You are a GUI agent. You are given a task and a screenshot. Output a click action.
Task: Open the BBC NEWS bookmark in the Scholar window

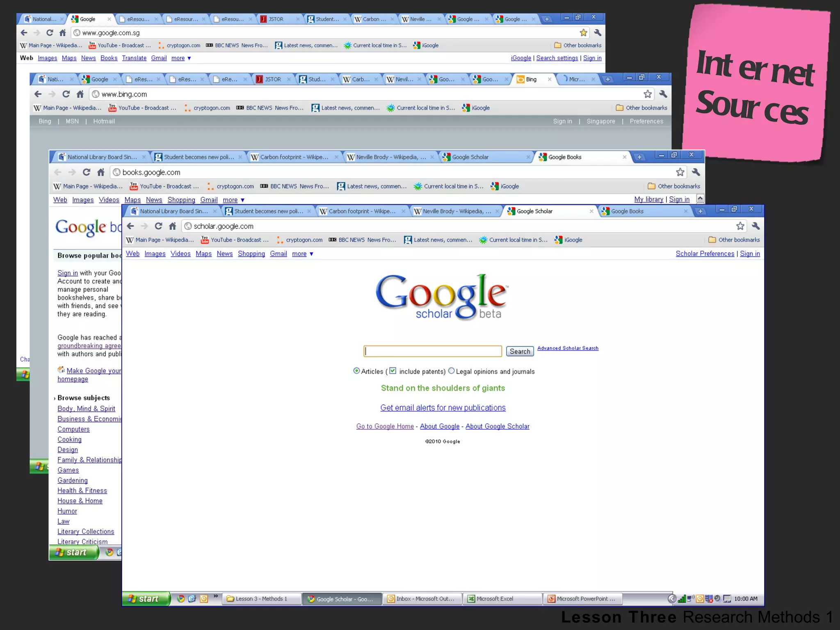pyautogui.click(x=362, y=240)
